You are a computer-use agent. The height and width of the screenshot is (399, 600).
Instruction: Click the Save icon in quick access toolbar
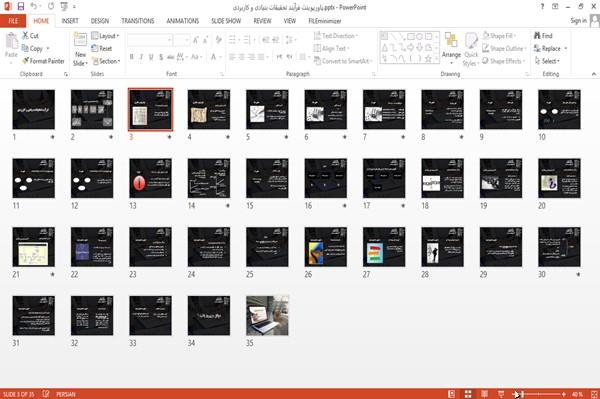pyautogui.click(x=21, y=7)
